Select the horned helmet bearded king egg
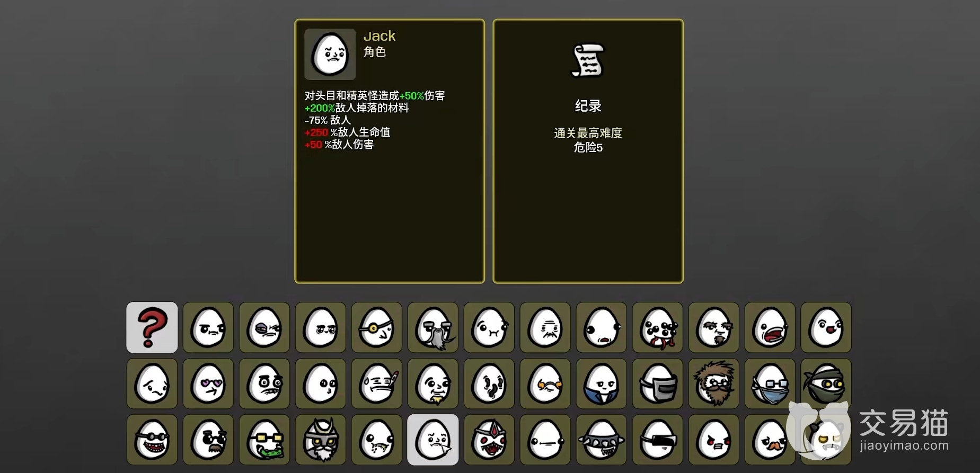The height and width of the screenshot is (473, 980). [x=321, y=440]
